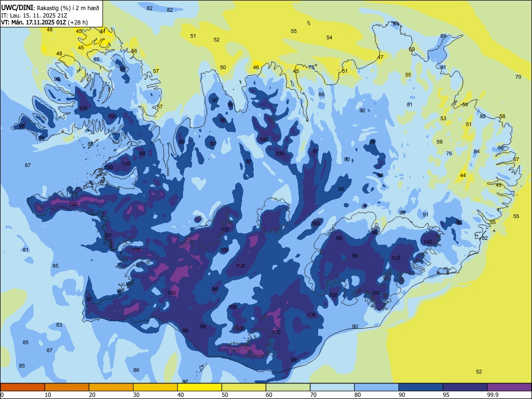Click the map value '53' in the east
Viewport: 532px width, 399px height.
443,119
